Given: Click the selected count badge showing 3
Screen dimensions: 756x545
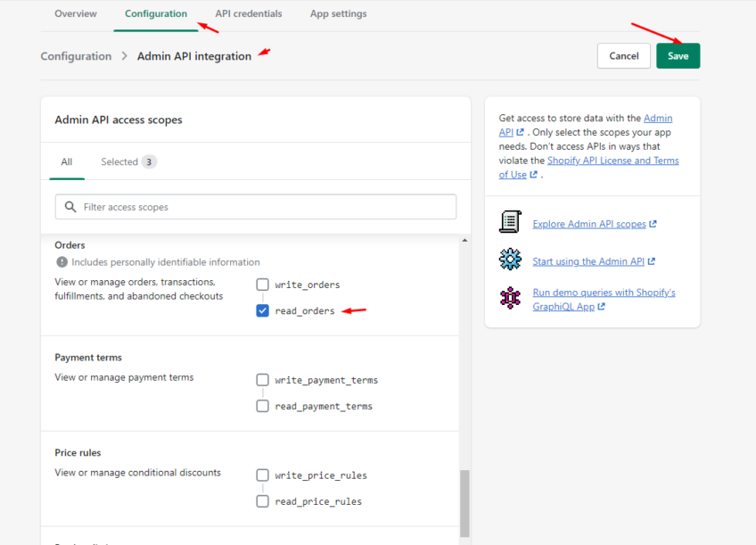Looking at the screenshot, I should (x=149, y=161).
